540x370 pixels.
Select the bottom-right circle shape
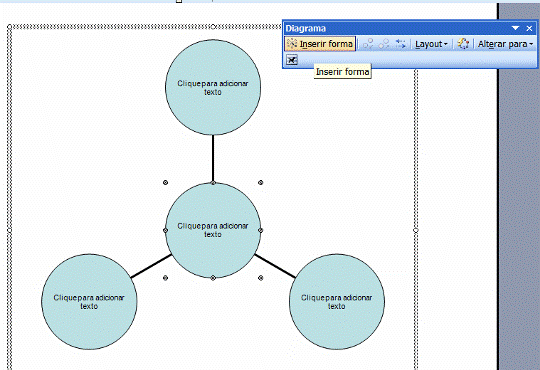(336, 302)
